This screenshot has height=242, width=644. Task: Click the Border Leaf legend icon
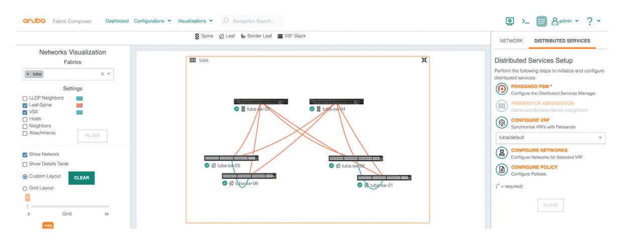(243, 36)
